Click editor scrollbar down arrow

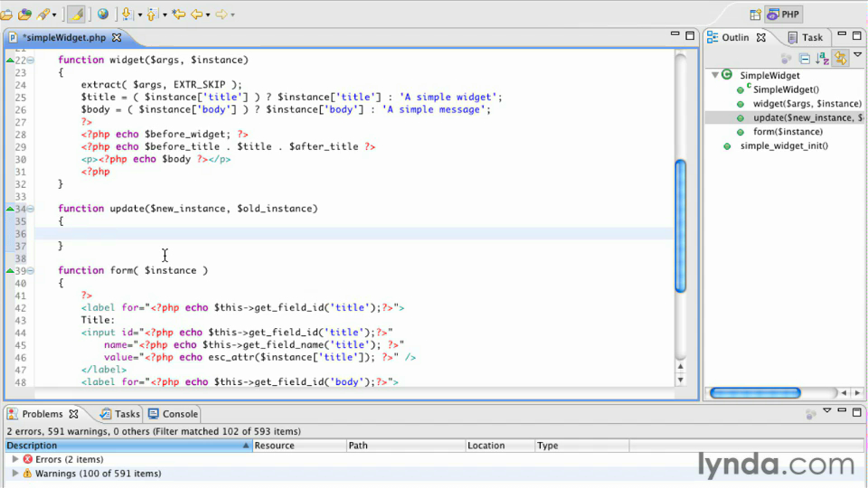coord(680,380)
